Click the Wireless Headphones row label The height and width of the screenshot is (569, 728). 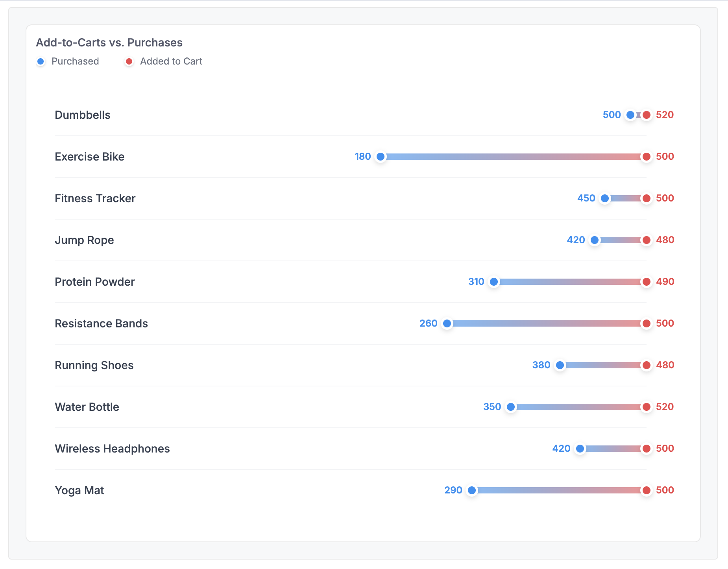coord(112,449)
